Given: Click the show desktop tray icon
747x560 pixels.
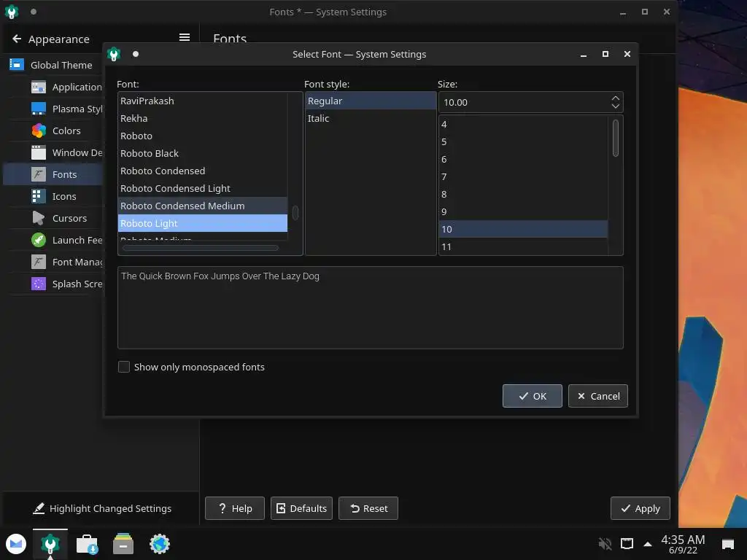Looking at the screenshot, I should click(x=728, y=544).
